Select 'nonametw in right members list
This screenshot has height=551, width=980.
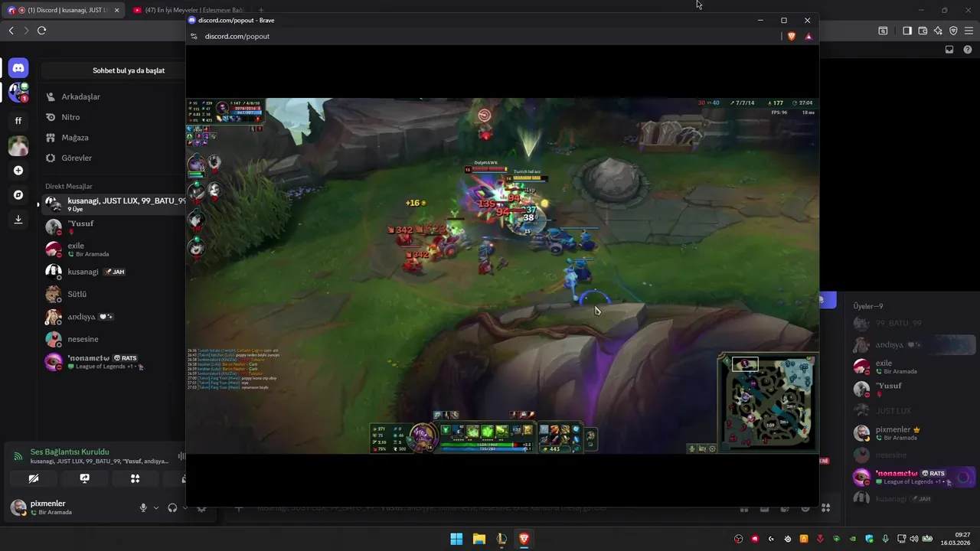click(x=914, y=477)
